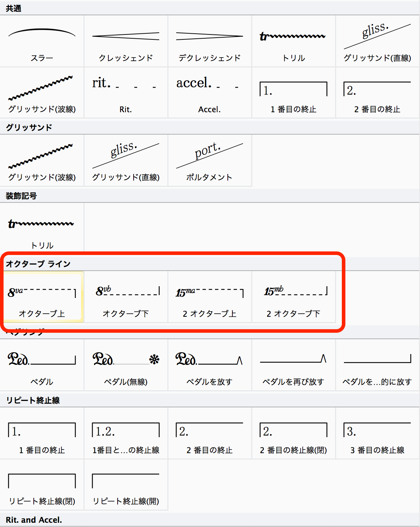Pick the 2 オクターブ上 15ma line
The width and height of the screenshot is (420, 527).
coord(210,297)
